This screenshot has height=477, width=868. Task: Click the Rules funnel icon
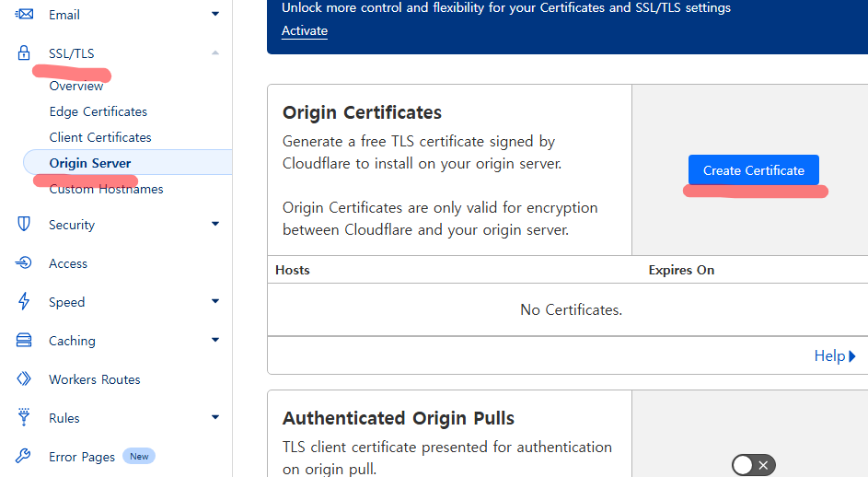[24, 417]
